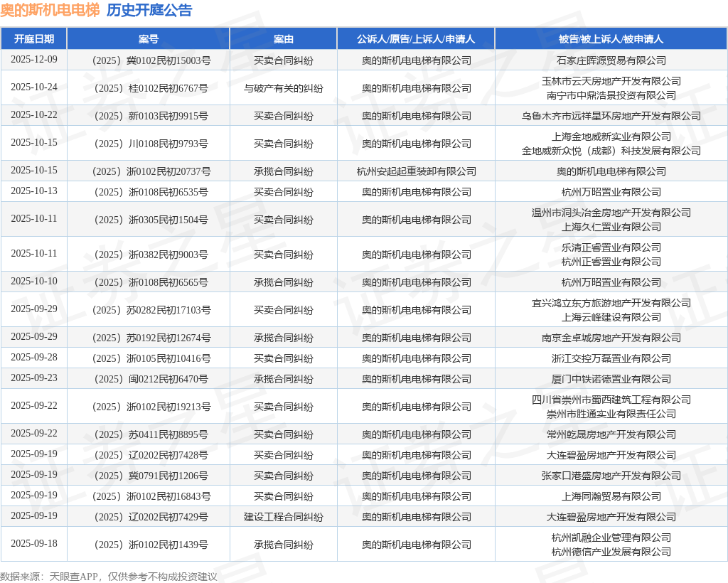Select the heading 历史开庭公告

(149, 10)
